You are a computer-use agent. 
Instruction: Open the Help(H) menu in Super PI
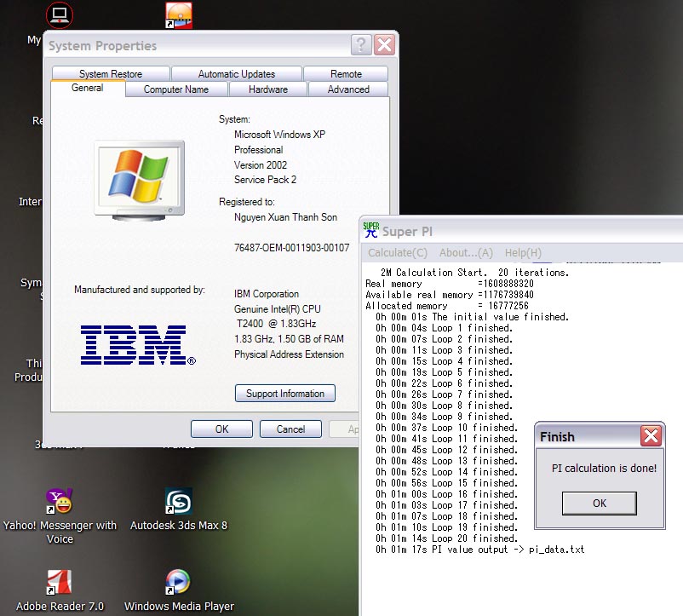[523, 252]
